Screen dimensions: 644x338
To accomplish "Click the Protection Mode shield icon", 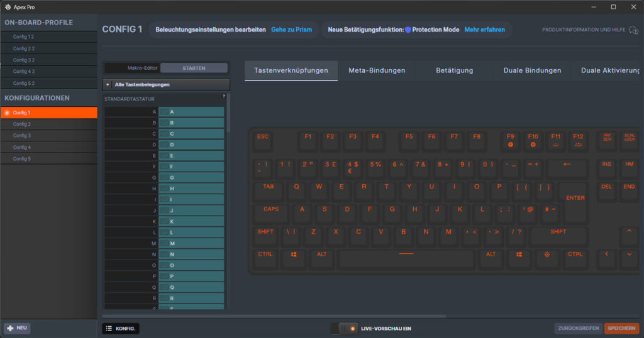I will 408,30.
